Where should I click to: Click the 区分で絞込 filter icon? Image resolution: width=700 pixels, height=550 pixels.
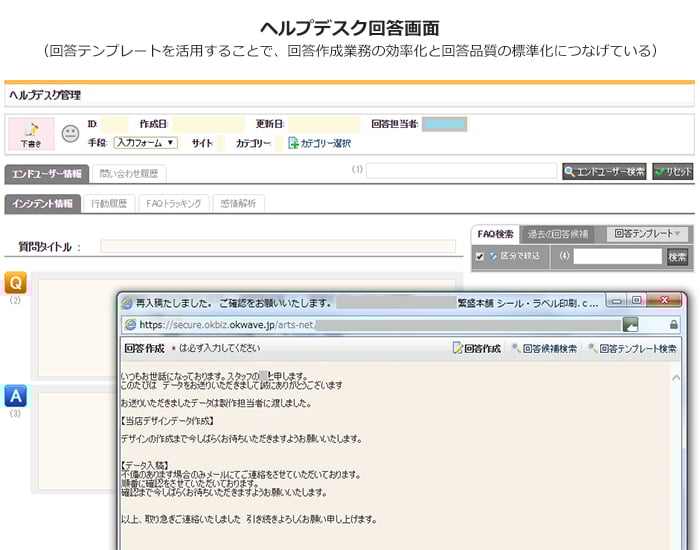493,256
